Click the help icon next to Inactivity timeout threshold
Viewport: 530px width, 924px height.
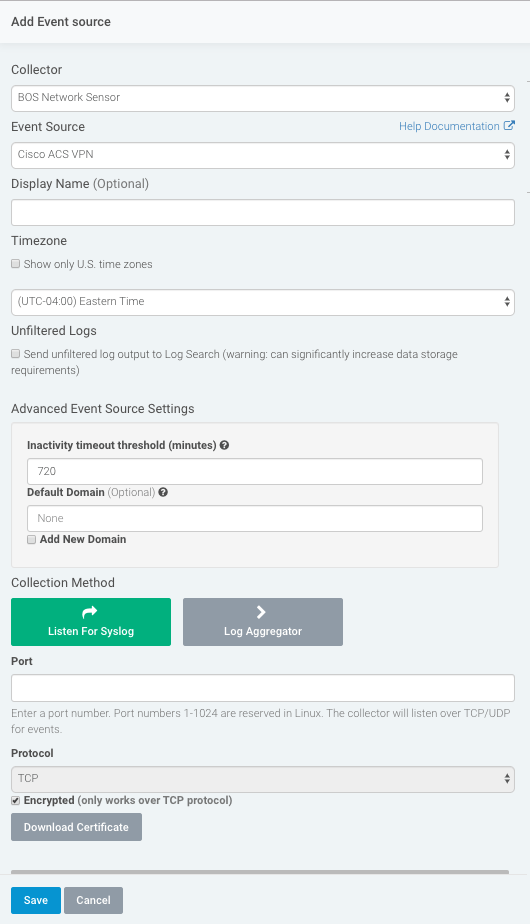[x=225, y=446]
